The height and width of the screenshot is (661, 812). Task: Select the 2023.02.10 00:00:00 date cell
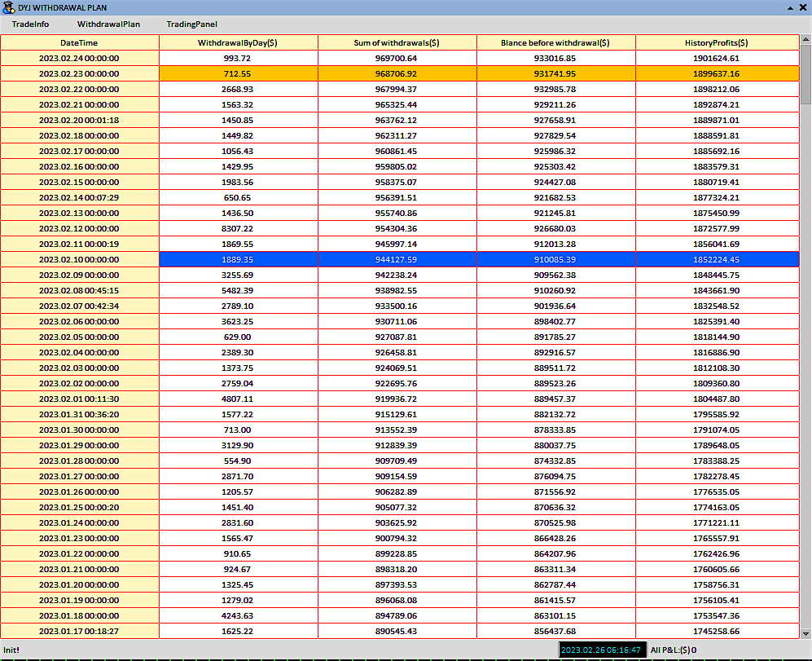point(79,259)
